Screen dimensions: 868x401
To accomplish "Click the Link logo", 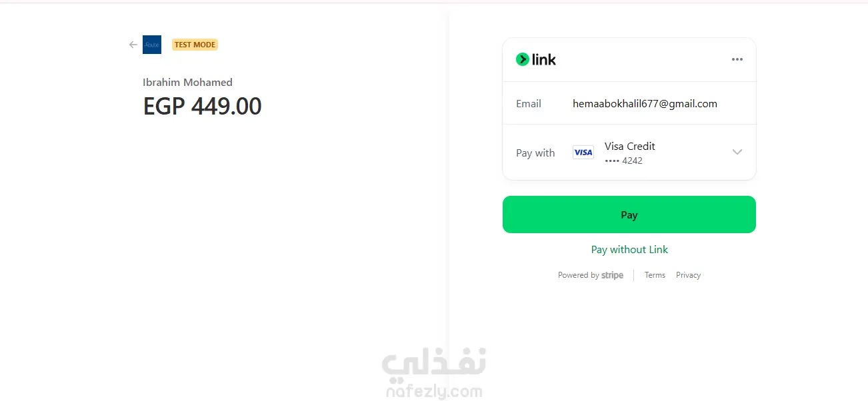I will 536,59.
